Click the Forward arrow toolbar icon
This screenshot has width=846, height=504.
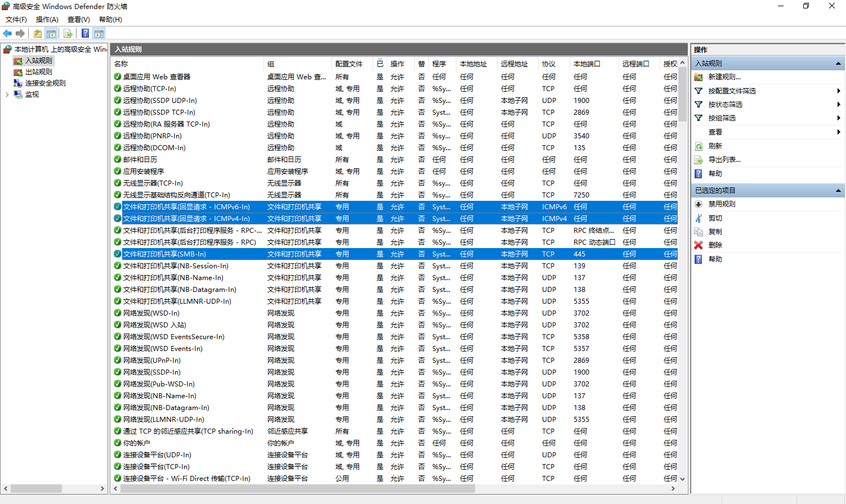(x=20, y=34)
